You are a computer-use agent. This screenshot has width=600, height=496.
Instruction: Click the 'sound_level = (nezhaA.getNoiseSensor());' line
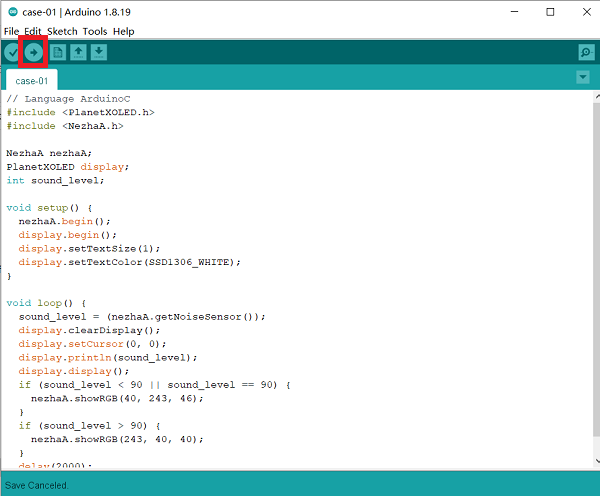(x=142, y=317)
